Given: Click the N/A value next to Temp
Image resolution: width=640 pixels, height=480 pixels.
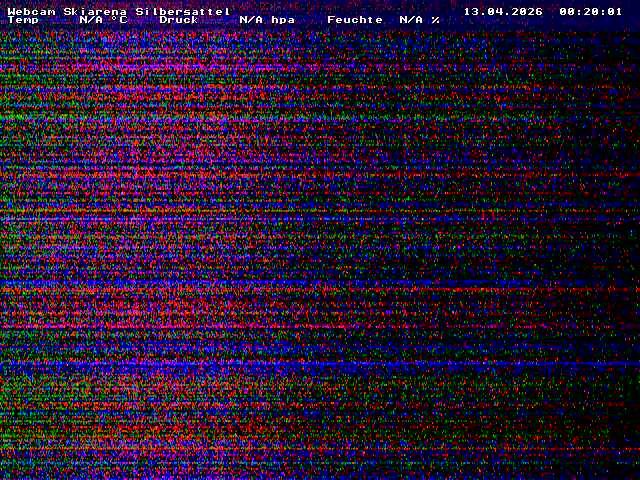Looking at the screenshot, I should 91,20.
